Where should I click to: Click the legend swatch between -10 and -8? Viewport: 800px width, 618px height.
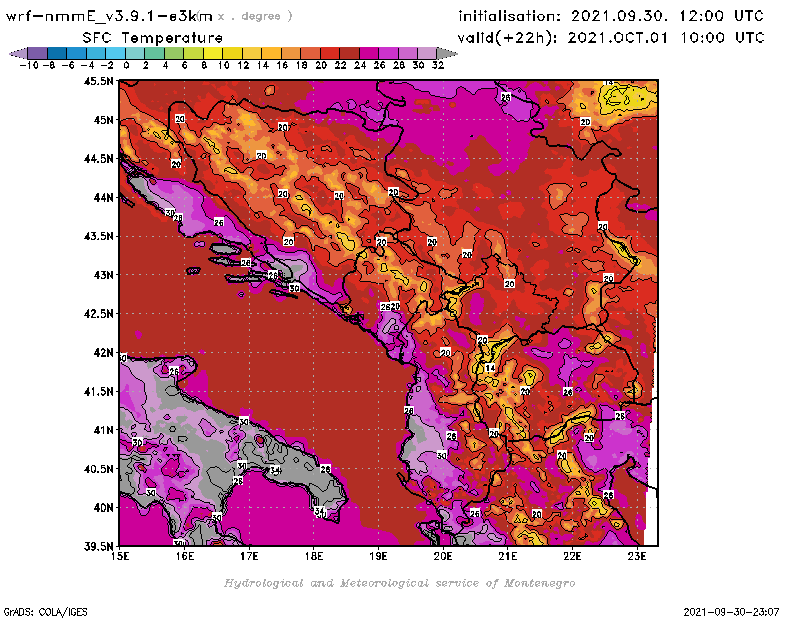pos(38,53)
